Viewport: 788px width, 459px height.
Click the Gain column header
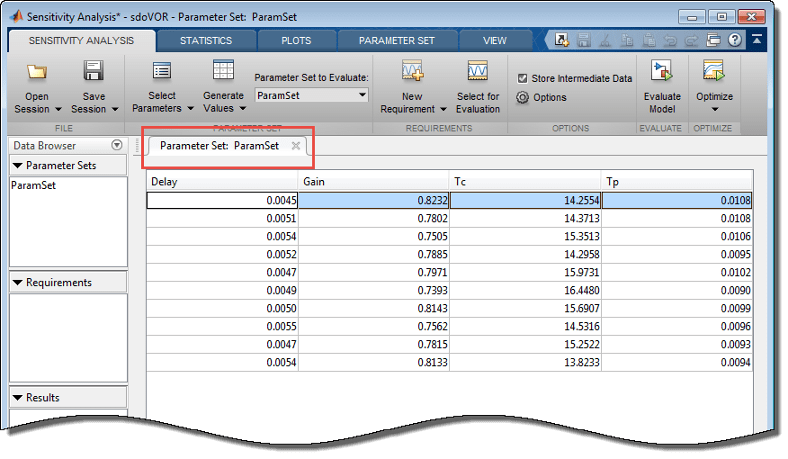[x=373, y=181]
